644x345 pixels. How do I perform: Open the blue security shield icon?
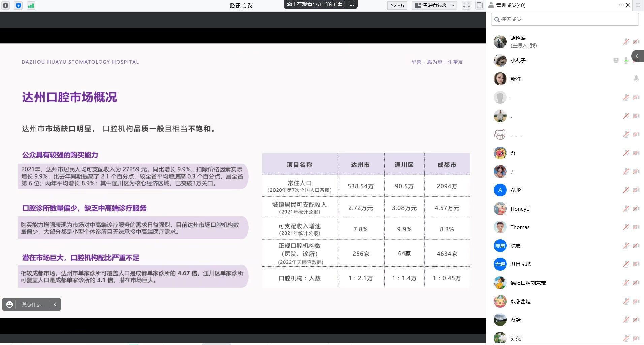click(19, 5)
